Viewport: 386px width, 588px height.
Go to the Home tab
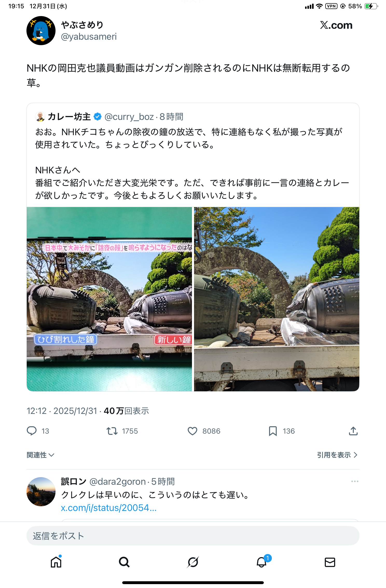(x=56, y=562)
